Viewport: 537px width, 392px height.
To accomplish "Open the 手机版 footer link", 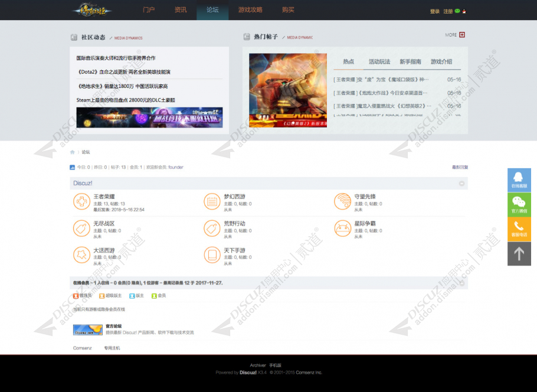I will (275, 365).
